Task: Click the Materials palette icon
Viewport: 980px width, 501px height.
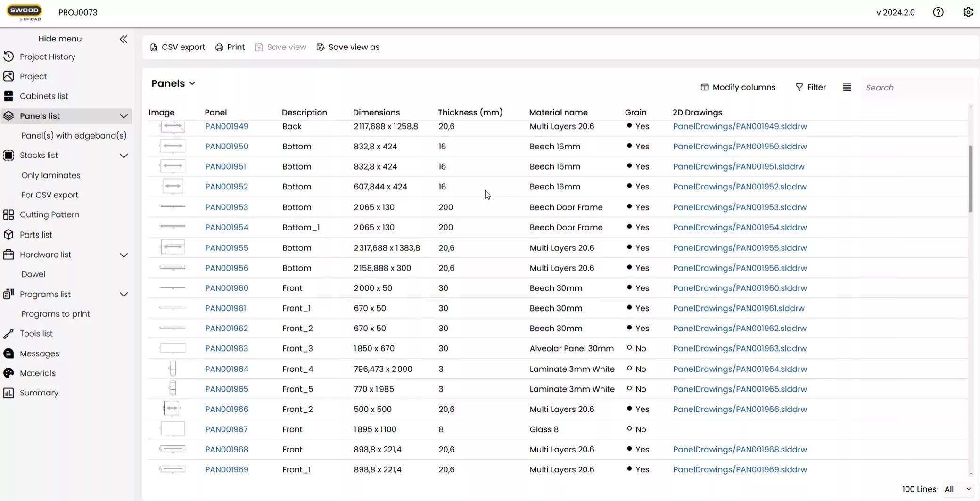Action: click(8, 373)
